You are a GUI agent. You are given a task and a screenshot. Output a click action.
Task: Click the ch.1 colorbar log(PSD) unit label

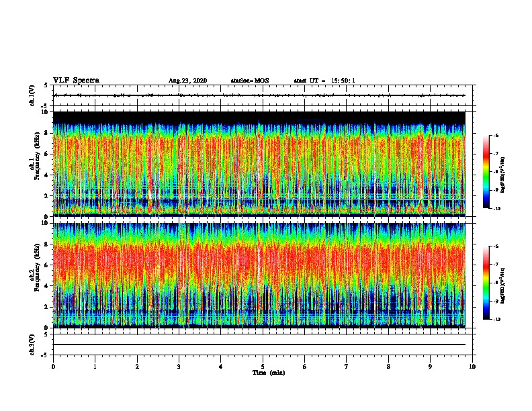[x=503, y=175]
